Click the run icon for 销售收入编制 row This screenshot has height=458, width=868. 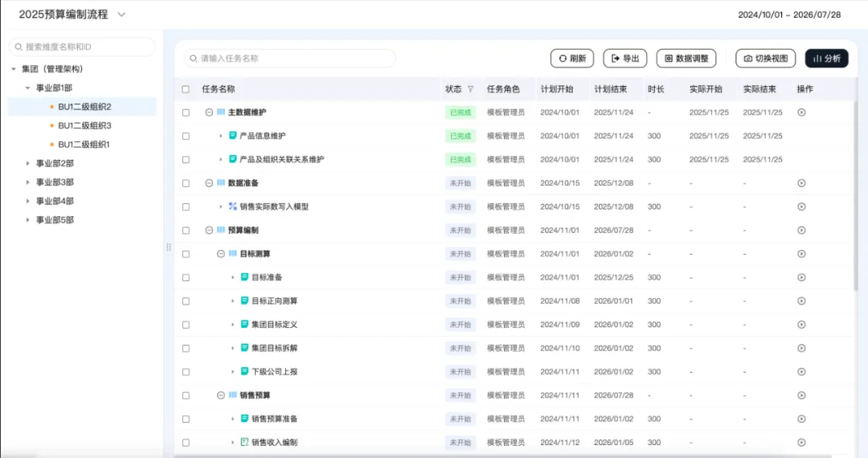click(x=801, y=443)
